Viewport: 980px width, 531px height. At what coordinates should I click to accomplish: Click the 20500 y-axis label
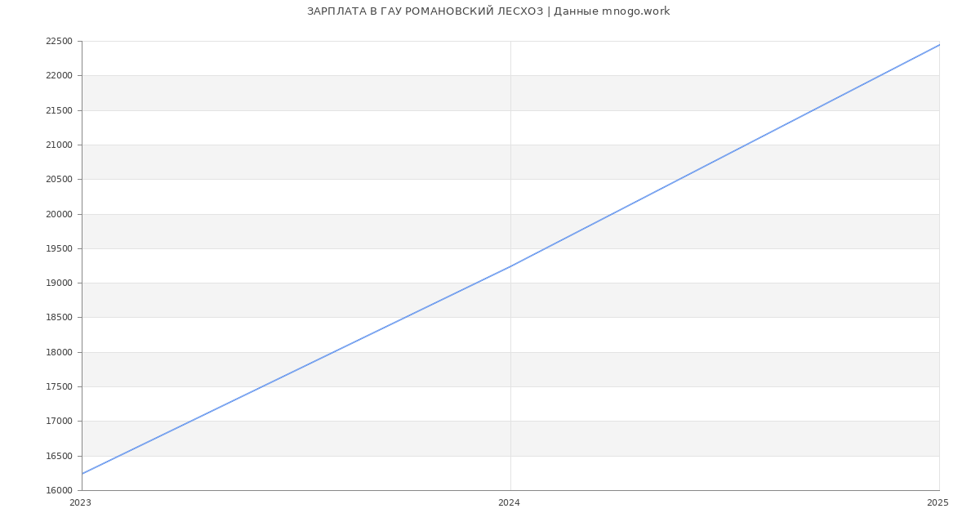(59, 180)
